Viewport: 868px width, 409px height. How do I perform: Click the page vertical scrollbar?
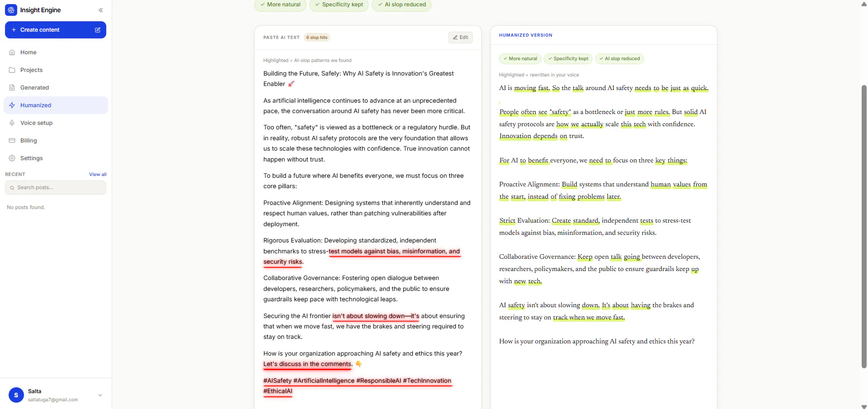tap(864, 226)
